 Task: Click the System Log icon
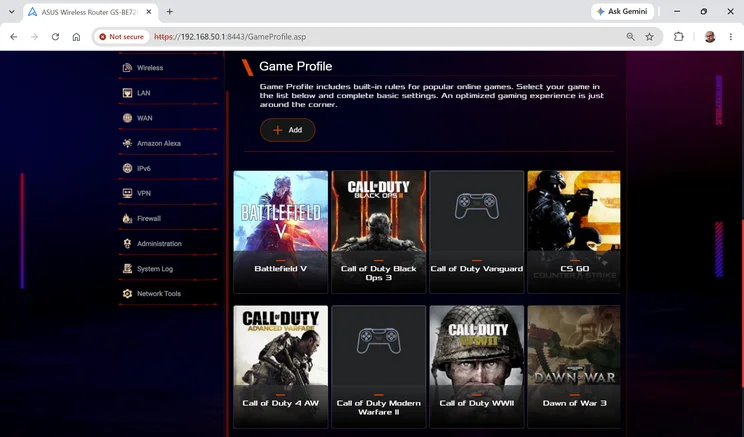tap(127, 269)
